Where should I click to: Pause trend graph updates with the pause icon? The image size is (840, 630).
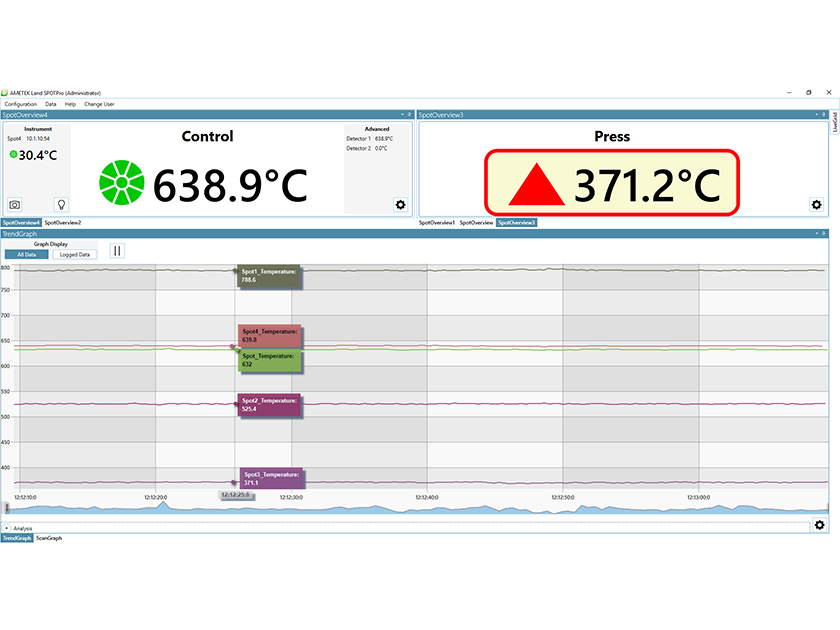[116, 251]
